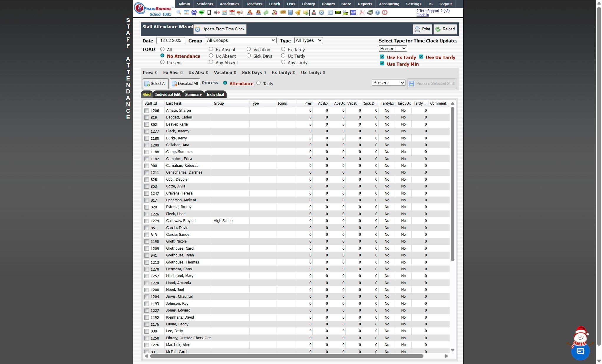Click the Clock In link
The height and width of the screenshot is (364, 602).
[x=422, y=15]
